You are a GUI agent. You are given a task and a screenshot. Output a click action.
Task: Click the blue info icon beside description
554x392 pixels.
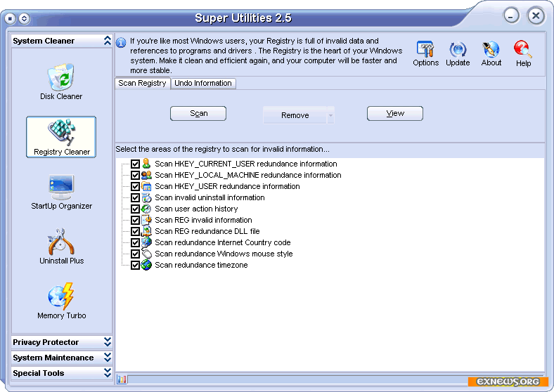click(x=121, y=43)
